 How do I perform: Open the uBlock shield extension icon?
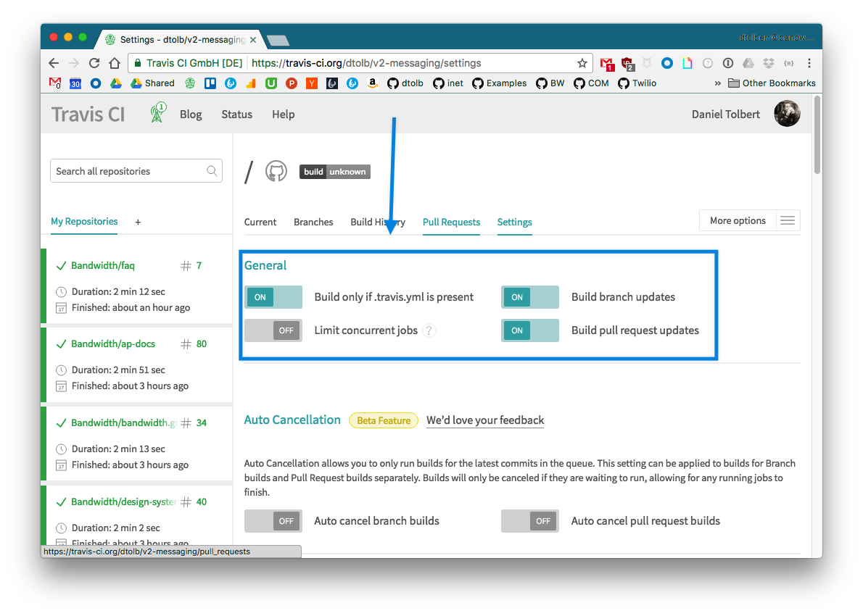pos(627,64)
